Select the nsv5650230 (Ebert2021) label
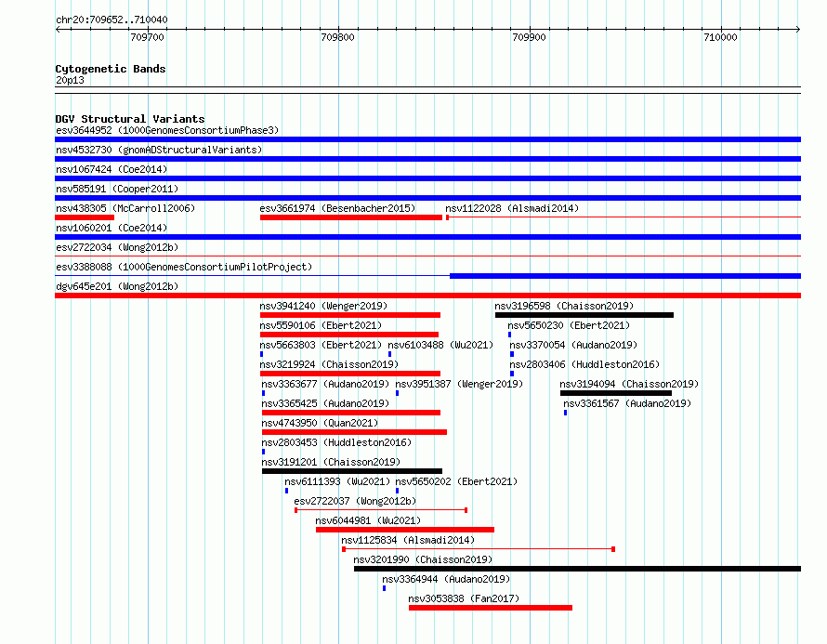The image size is (827, 644). [x=569, y=325]
